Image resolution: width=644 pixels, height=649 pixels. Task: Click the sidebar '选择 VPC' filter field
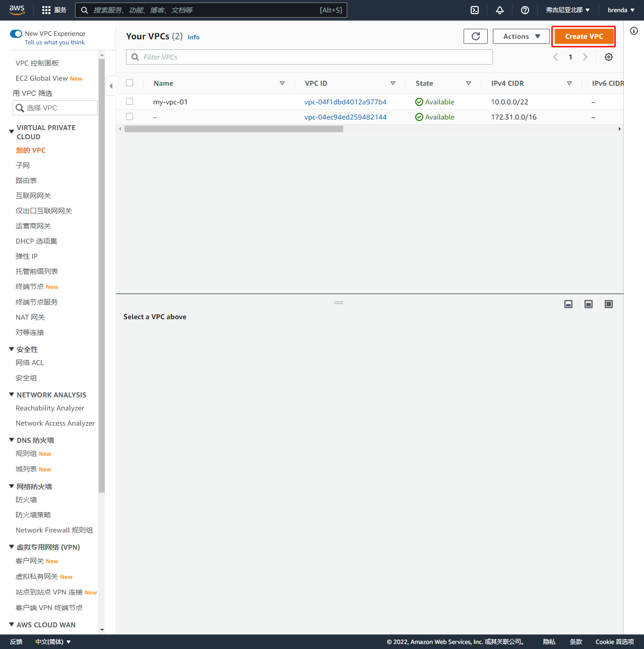pyautogui.click(x=55, y=108)
